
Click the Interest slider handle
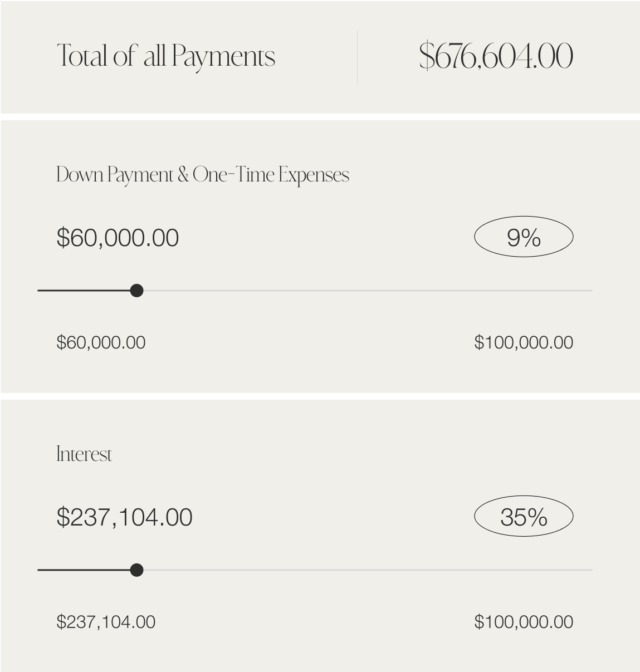pyautogui.click(x=136, y=570)
